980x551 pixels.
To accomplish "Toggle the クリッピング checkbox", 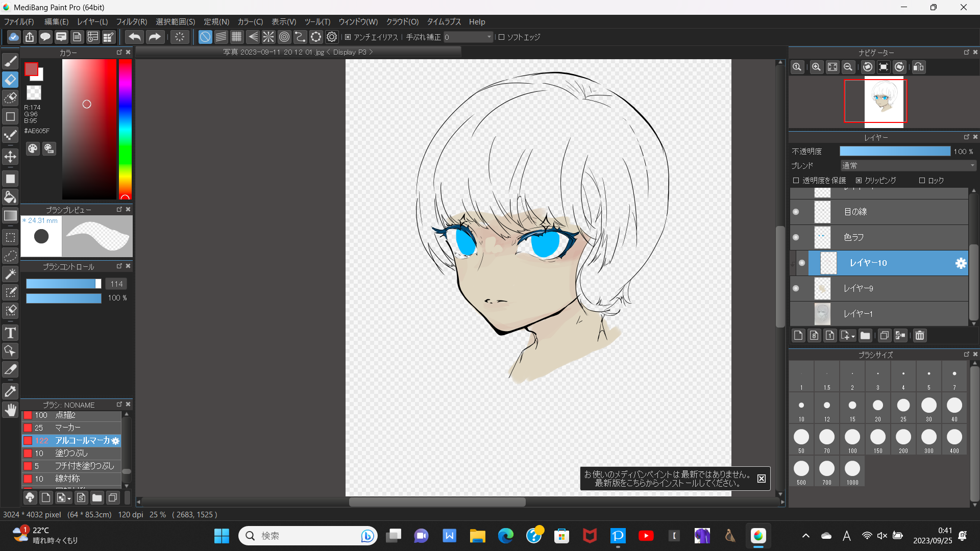I will (x=859, y=181).
